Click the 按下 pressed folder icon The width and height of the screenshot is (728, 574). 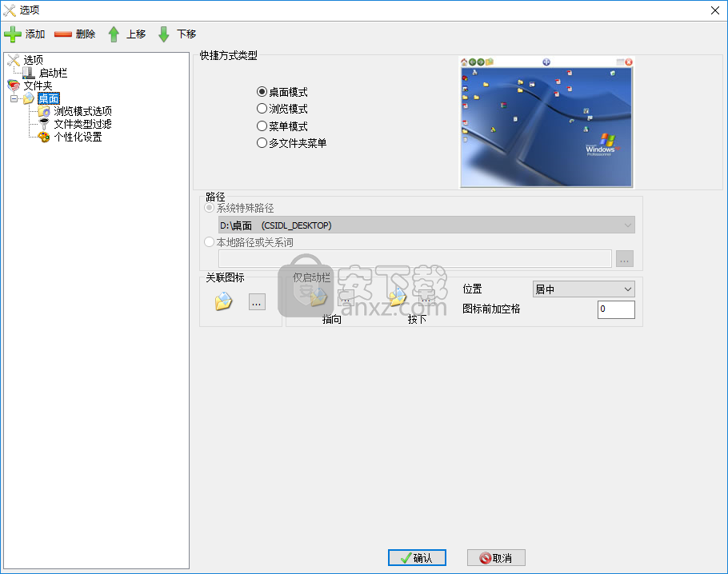(398, 297)
